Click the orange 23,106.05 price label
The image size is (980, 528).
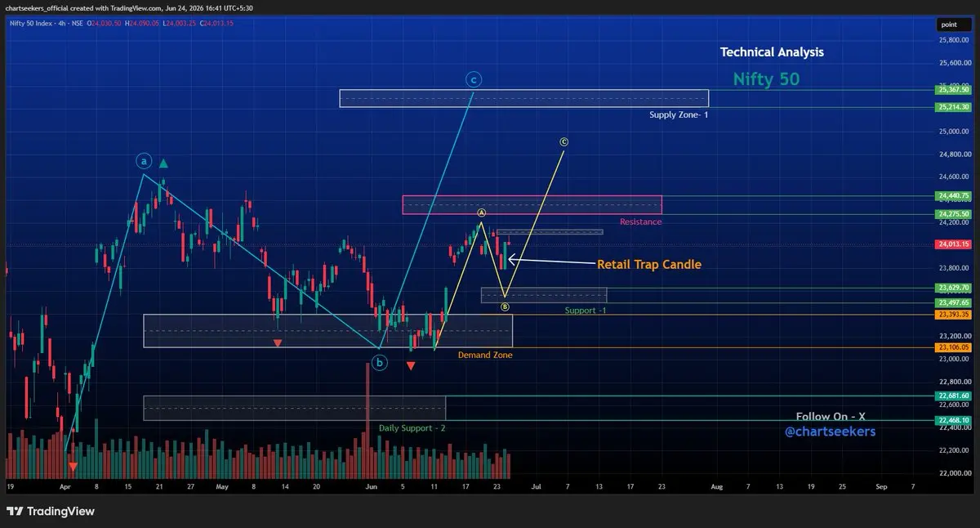coord(954,347)
